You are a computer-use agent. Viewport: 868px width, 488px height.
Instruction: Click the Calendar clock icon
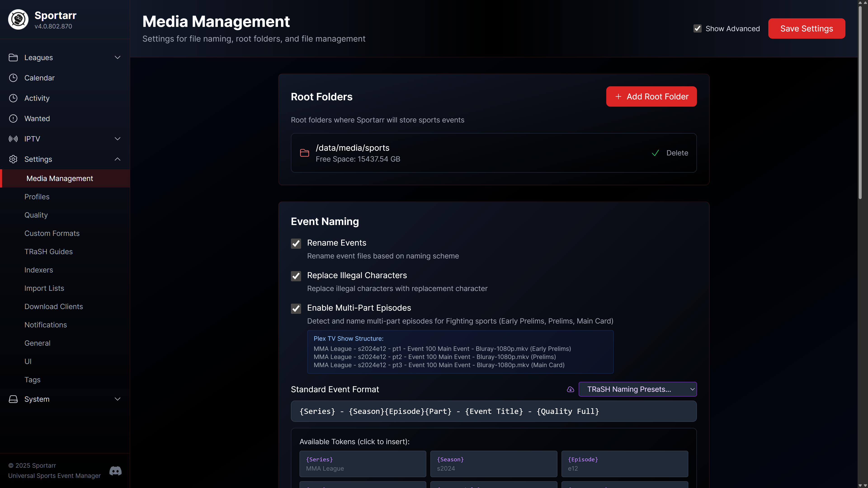coord(13,78)
